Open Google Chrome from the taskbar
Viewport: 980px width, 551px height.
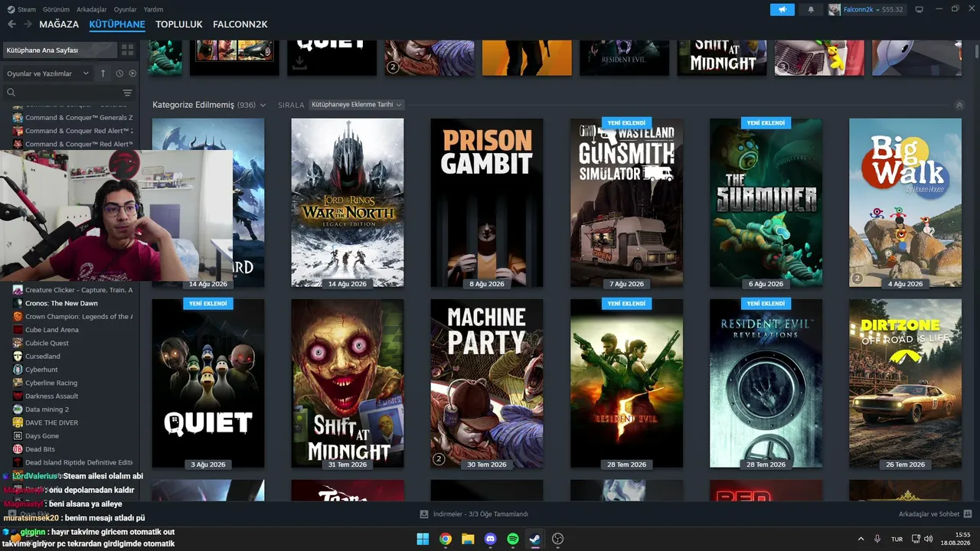click(445, 539)
